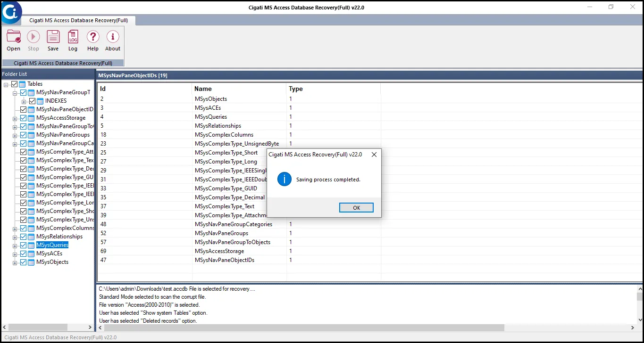Uncheck the MSysRelationships checkbox

coord(23,237)
